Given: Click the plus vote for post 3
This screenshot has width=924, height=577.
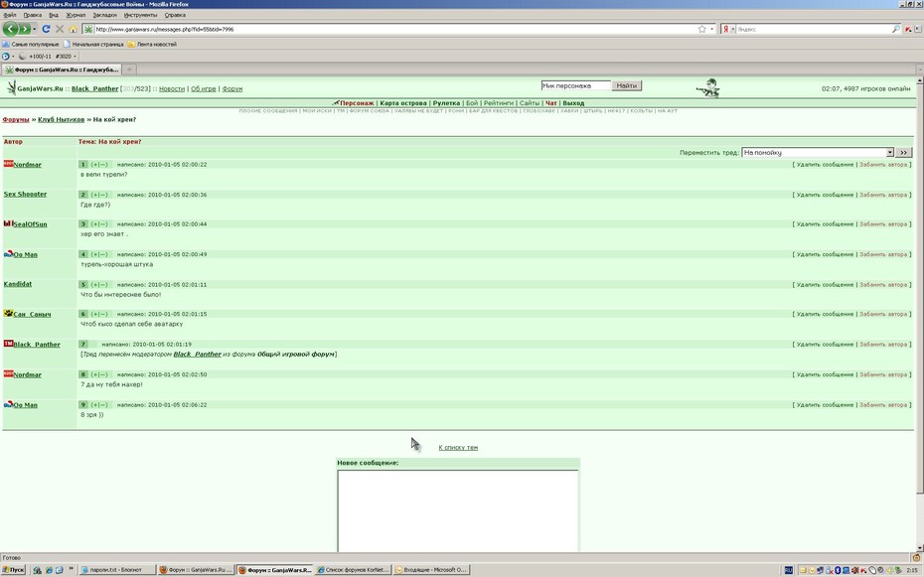Looking at the screenshot, I should 94,224.
